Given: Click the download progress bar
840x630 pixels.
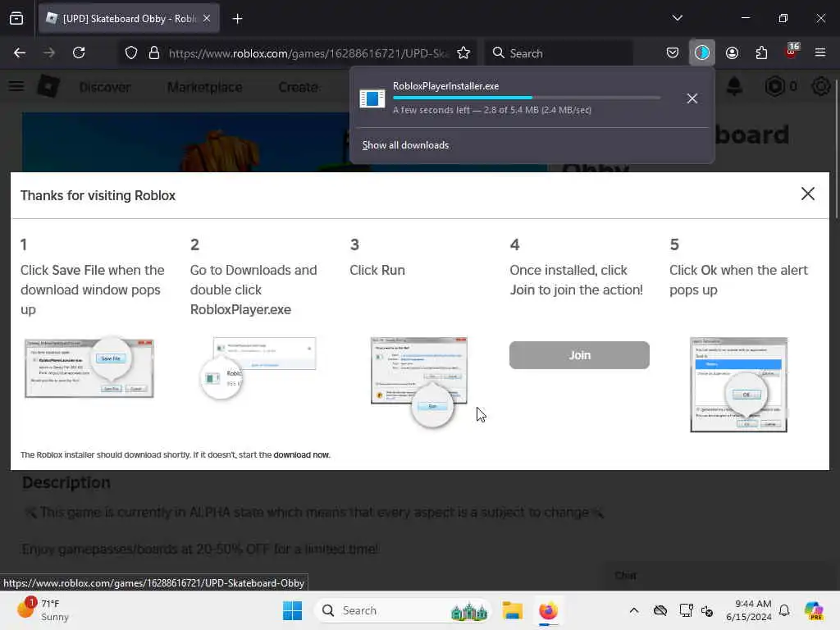Looking at the screenshot, I should (527, 98).
